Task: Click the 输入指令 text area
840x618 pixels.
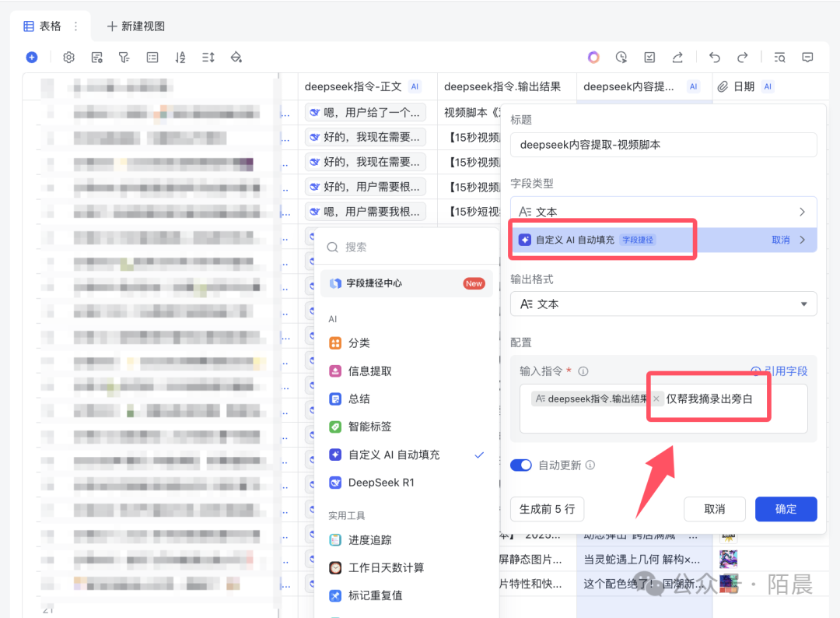Action: 663,409
